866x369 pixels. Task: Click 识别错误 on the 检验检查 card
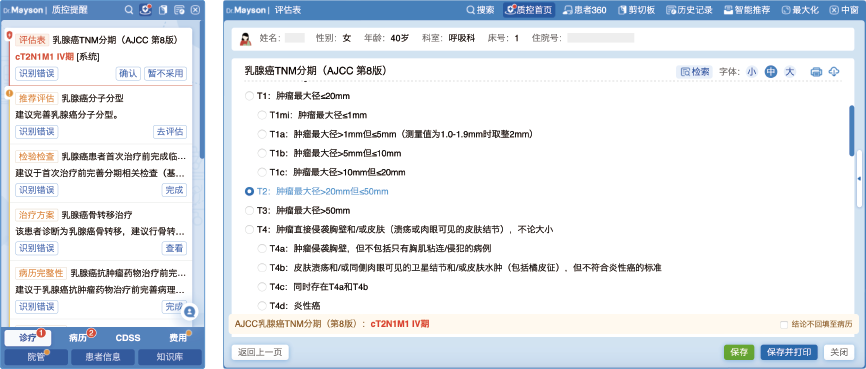tap(36, 190)
